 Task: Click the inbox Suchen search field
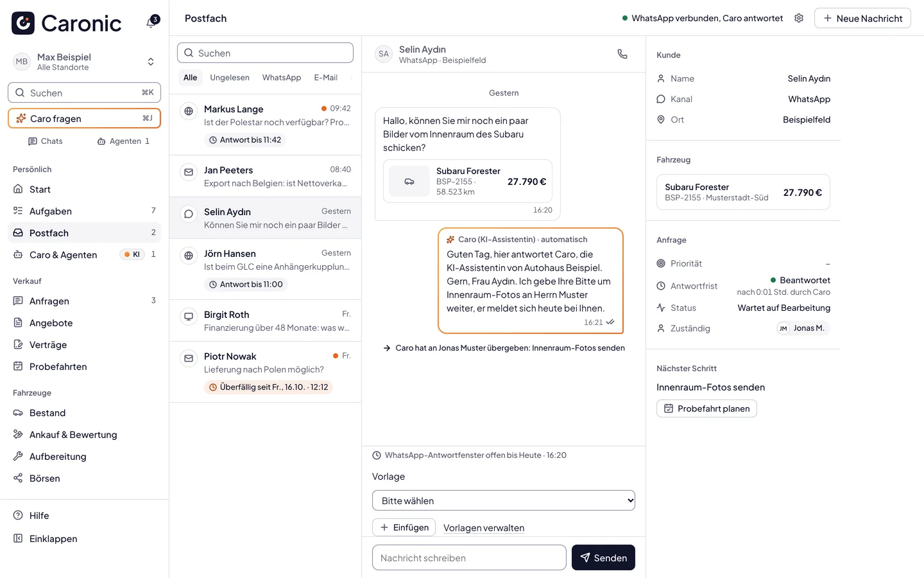(265, 53)
